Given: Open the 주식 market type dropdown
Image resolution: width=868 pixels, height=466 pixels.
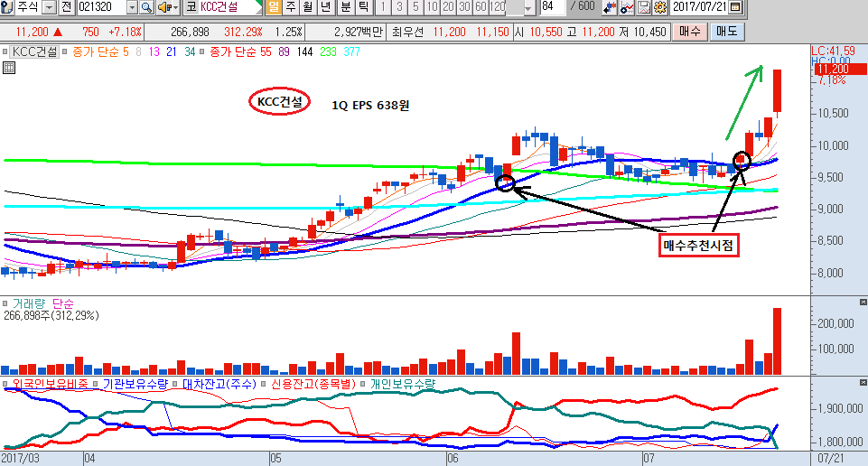Looking at the screenshot, I should pyautogui.click(x=50, y=7).
